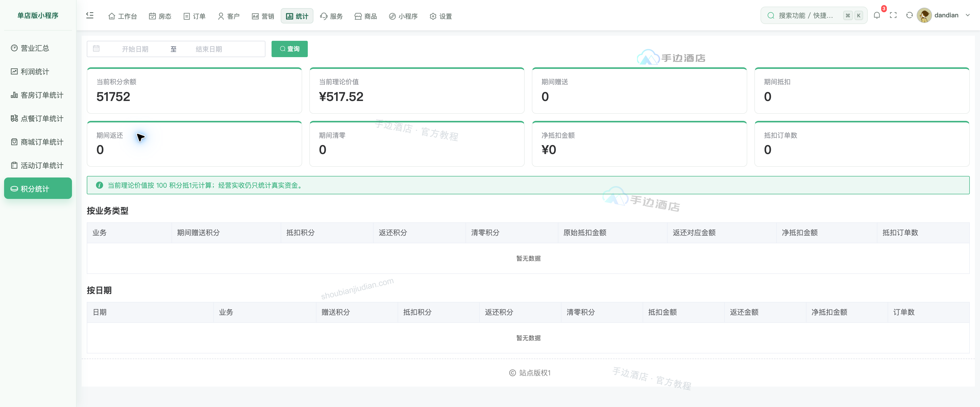Open 营业汇总 in sidebar

click(x=38, y=48)
